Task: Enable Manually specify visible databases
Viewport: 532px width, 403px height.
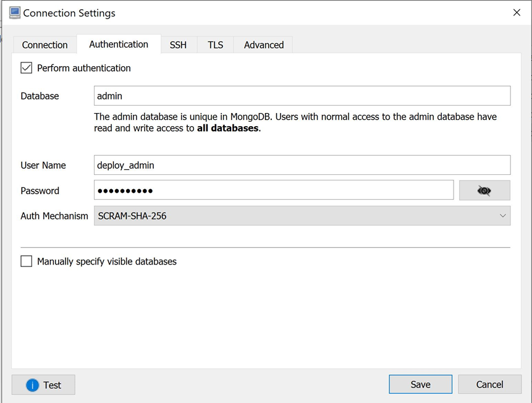Action: (x=27, y=261)
